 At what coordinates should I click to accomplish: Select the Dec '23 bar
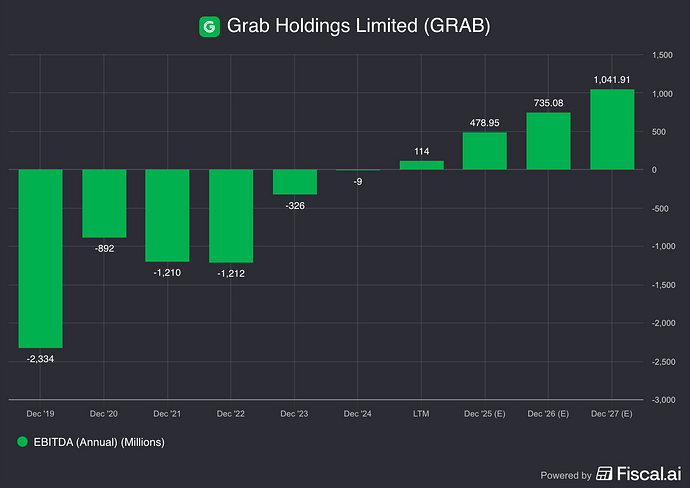coord(295,181)
